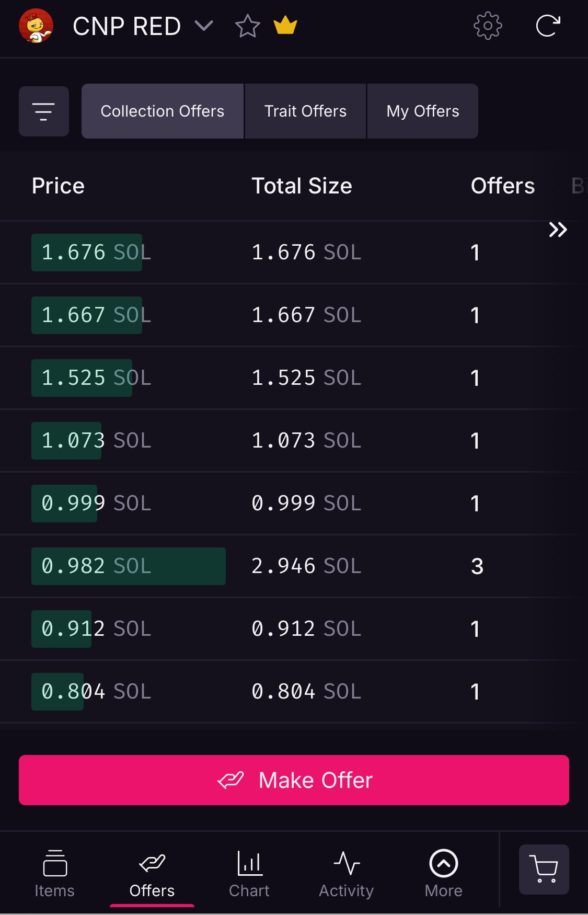Expand more columns with double chevron

click(x=558, y=230)
